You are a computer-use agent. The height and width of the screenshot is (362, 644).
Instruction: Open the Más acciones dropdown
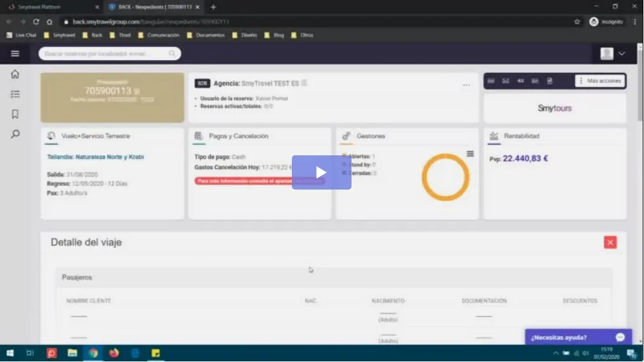pos(600,81)
